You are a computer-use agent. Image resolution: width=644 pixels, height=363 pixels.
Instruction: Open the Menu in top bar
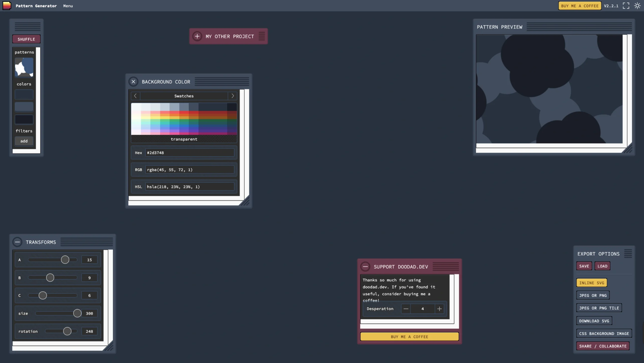68,6
